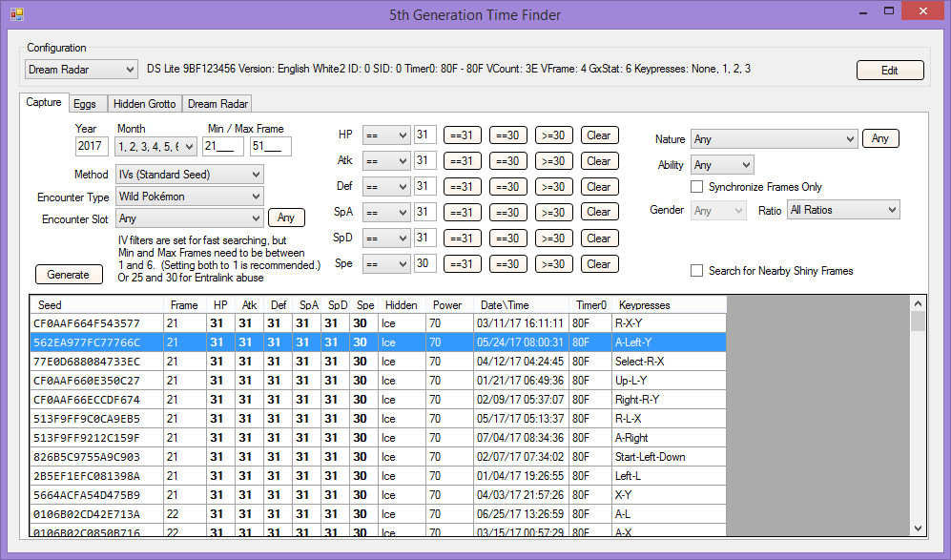
Task: Expand the Month selection dropdown
Action: click(x=156, y=146)
